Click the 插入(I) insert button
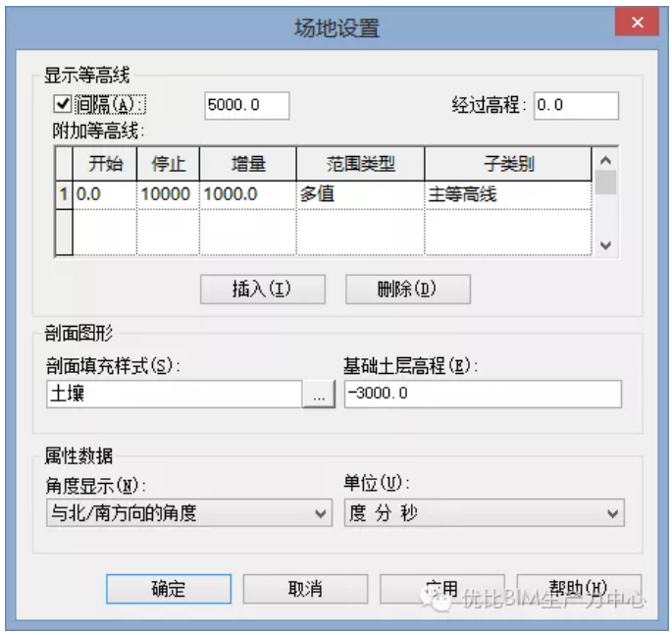 tap(263, 290)
